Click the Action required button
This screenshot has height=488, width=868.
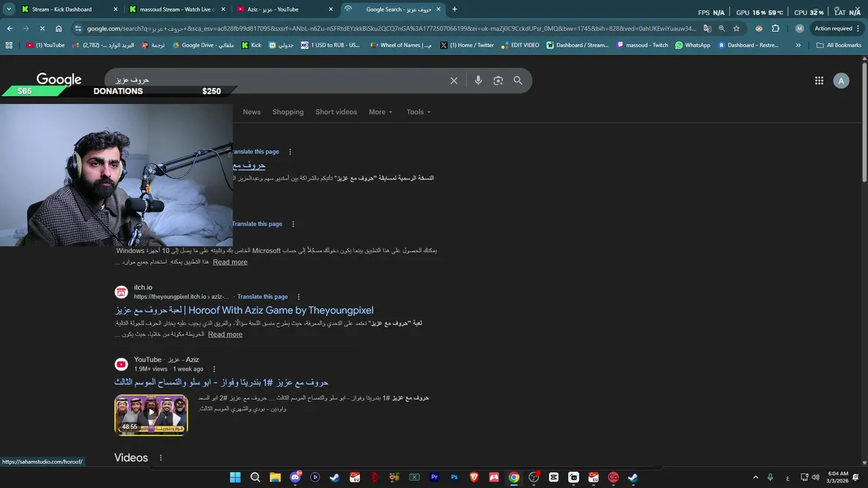833,28
